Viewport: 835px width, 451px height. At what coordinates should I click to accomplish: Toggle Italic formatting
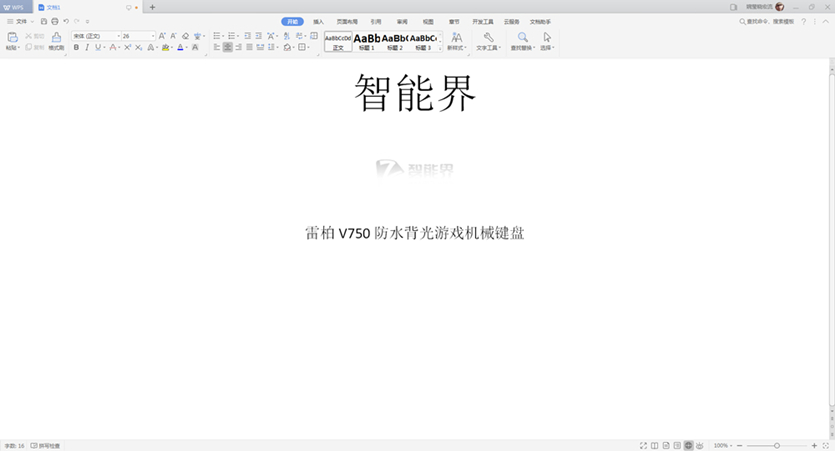87,47
